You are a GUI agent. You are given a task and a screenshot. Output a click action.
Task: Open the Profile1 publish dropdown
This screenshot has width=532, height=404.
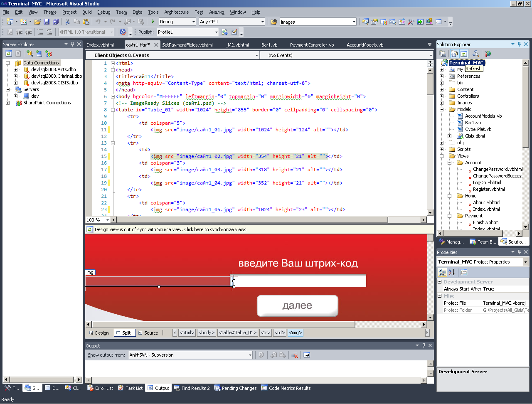216,32
